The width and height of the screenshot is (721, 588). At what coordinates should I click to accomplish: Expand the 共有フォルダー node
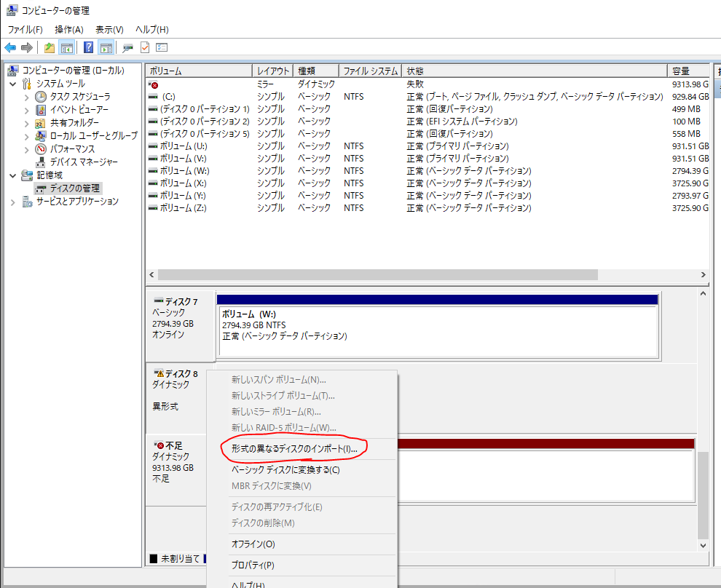click(27, 124)
